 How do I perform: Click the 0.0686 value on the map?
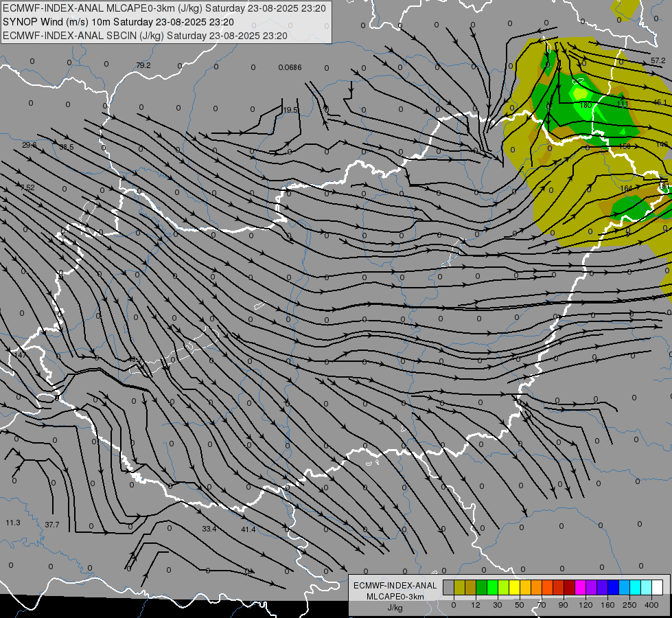point(290,67)
